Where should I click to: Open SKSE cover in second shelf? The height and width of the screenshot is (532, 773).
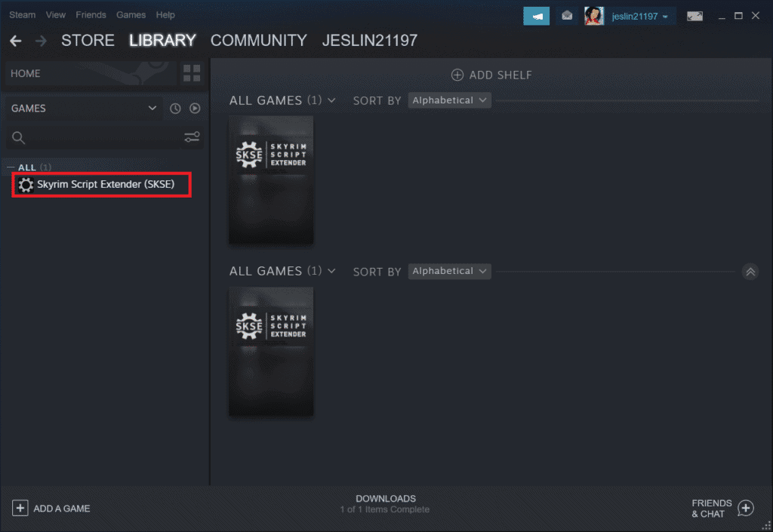click(271, 352)
